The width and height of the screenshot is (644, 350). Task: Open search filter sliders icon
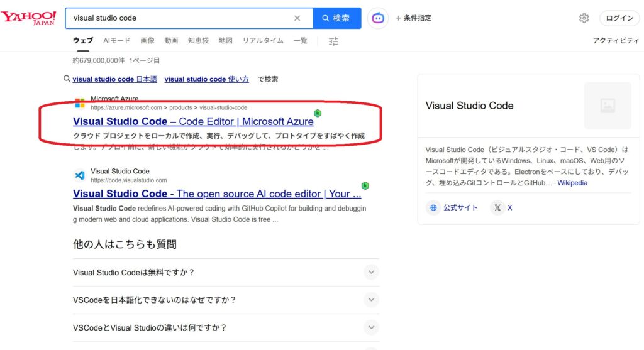pyautogui.click(x=333, y=41)
